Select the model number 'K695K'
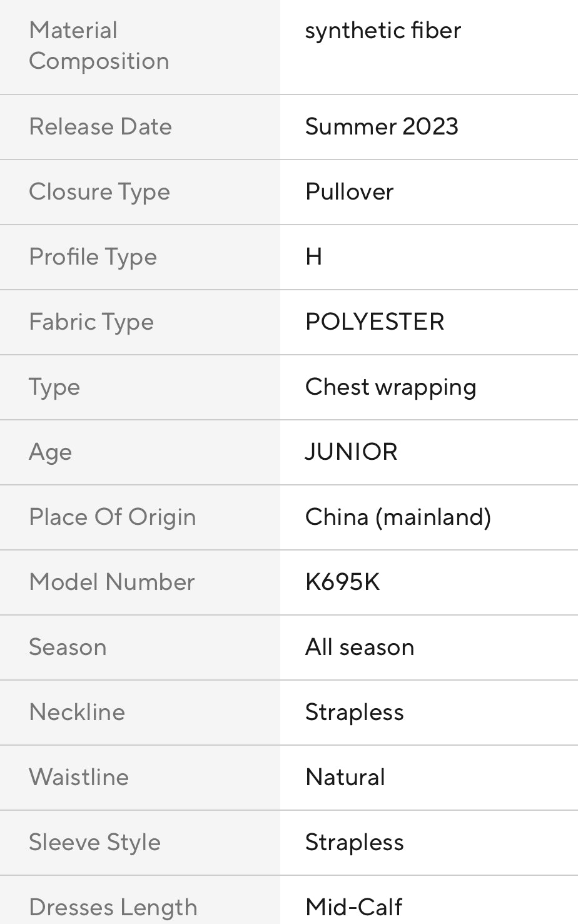The width and height of the screenshot is (578, 924). click(x=342, y=582)
